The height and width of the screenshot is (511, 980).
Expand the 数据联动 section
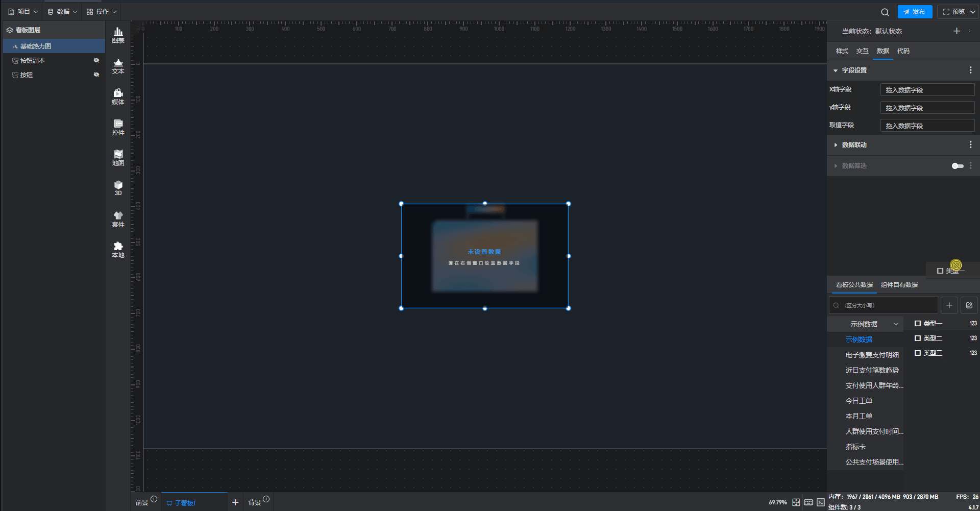836,145
